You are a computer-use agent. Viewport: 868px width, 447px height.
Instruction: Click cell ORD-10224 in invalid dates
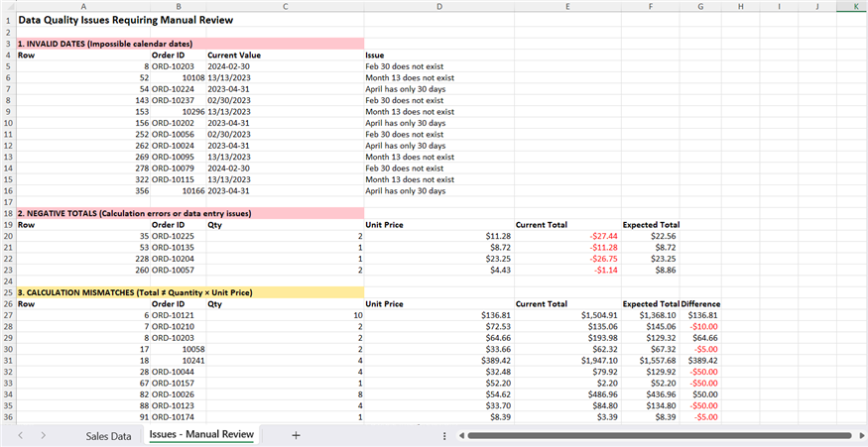[173, 89]
